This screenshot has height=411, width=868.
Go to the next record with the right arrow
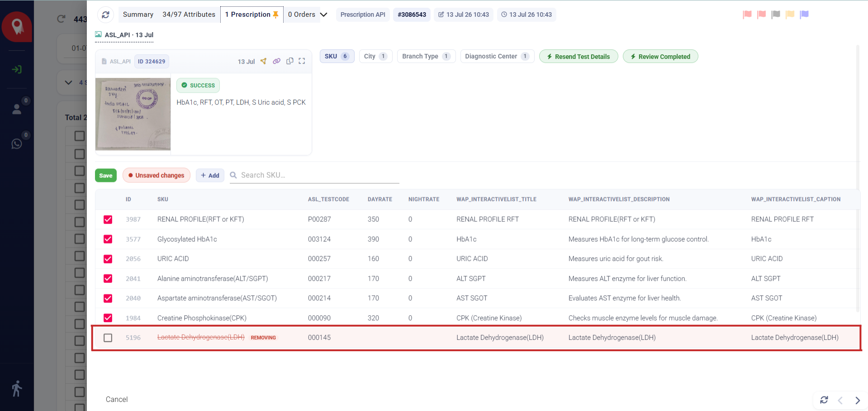click(x=858, y=400)
